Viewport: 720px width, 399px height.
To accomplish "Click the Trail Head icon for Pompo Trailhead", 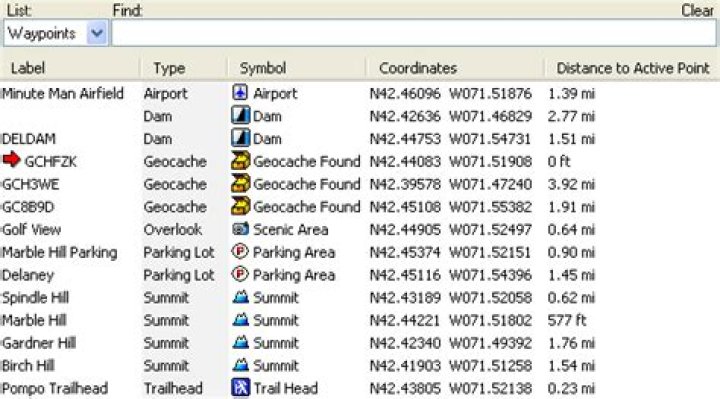I will pyautogui.click(x=240, y=388).
